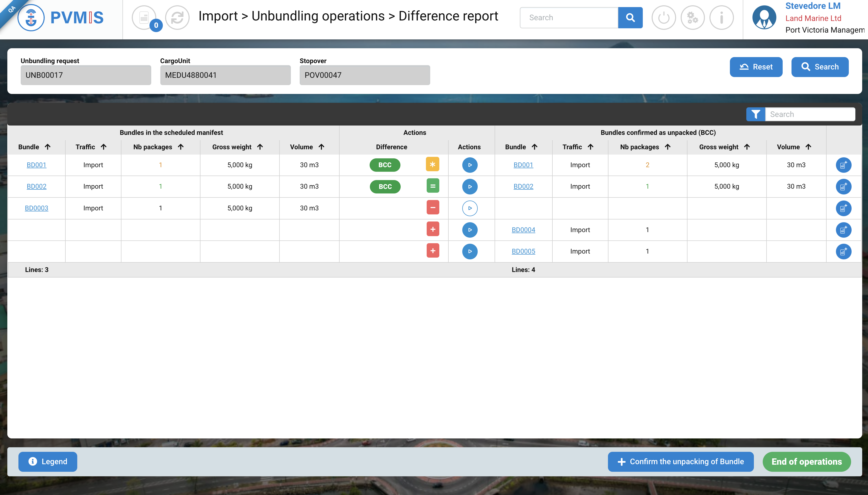Click the table filter Search field
Viewport: 868px width, 495px height.
pyautogui.click(x=810, y=114)
